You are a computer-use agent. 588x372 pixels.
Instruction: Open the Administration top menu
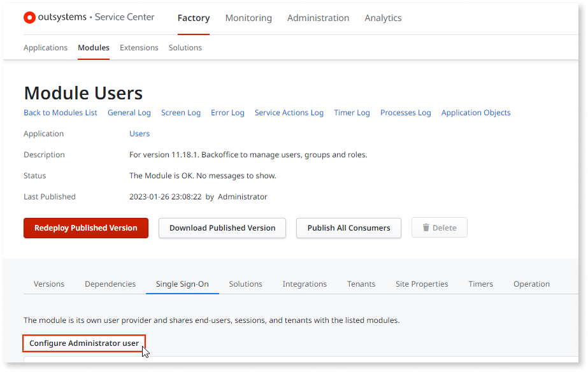pos(318,18)
